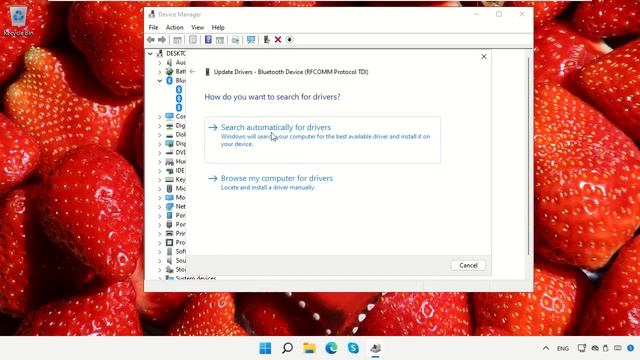Select the Bluetooth category icon in tree
640x360 pixels.
coord(169,80)
